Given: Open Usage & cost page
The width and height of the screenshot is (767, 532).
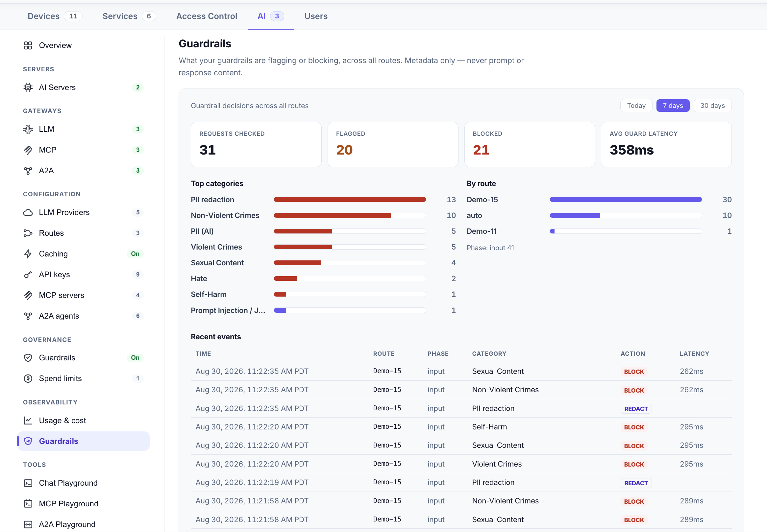Looking at the screenshot, I should 83,420.
